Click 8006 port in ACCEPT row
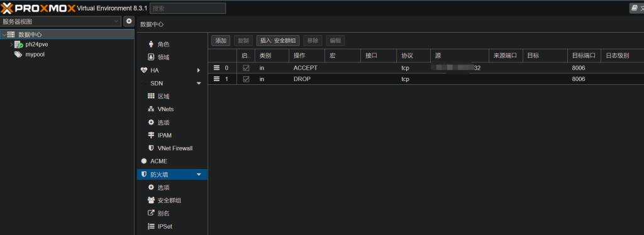The height and width of the screenshot is (235, 644). [x=579, y=68]
